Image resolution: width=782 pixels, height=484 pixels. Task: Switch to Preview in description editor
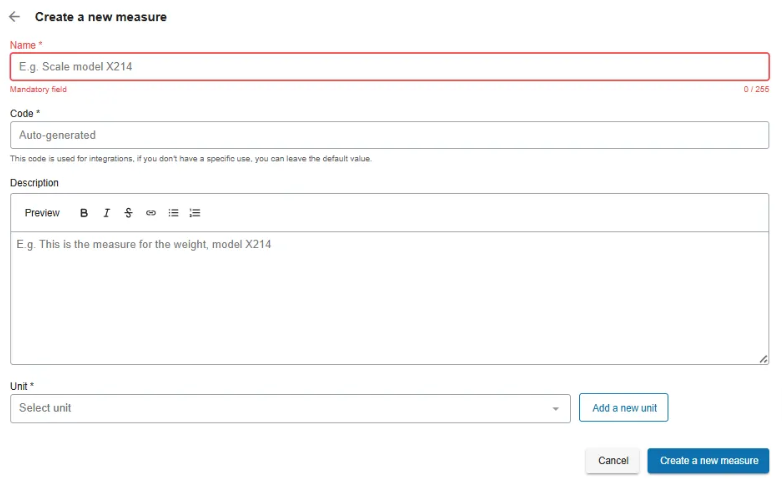[42, 213]
